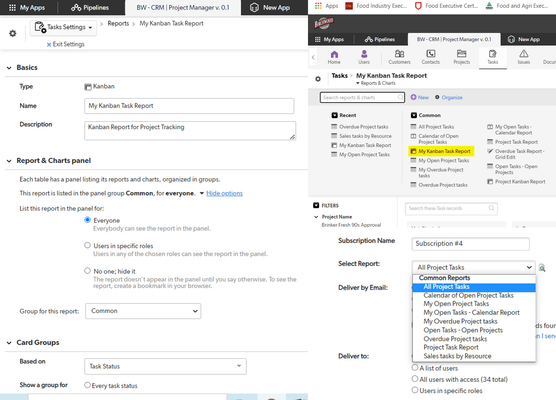556x400 pixels.
Task: Select Every task status radio button
Action: [x=87, y=385]
